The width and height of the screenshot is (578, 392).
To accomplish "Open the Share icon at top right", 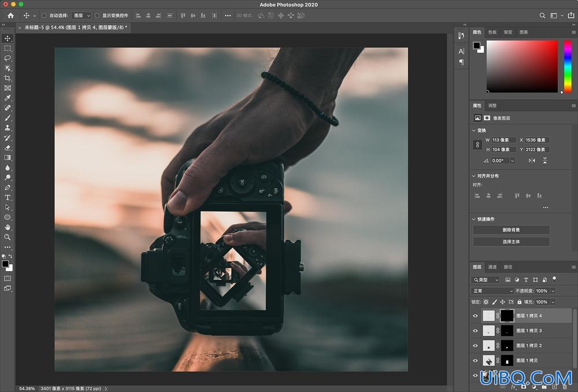I will click(x=571, y=16).
